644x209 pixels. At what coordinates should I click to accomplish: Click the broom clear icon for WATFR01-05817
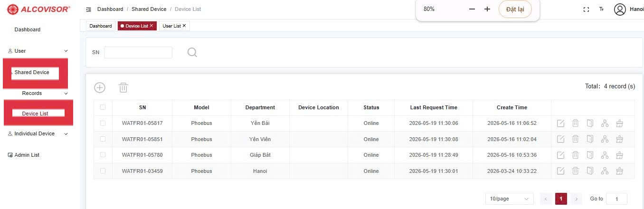[x=619, y=123]
